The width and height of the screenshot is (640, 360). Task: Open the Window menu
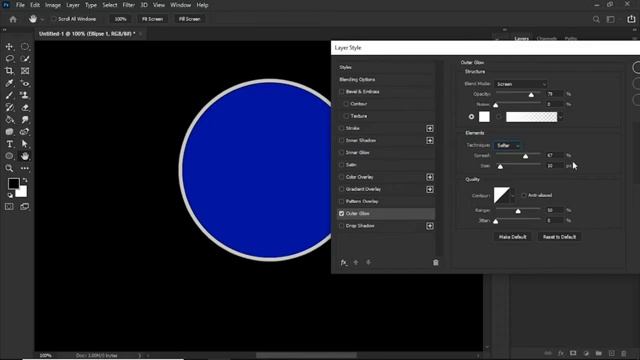pos(180,5)
